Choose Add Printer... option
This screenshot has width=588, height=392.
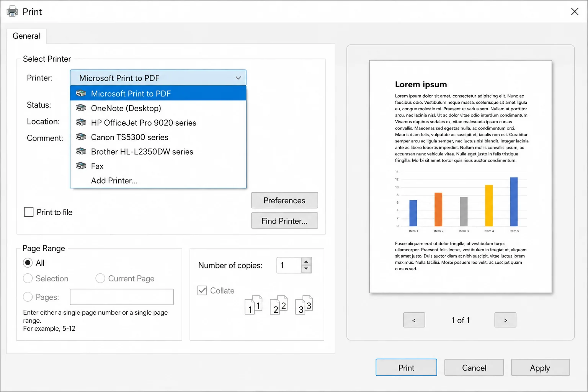click(158, 181)
